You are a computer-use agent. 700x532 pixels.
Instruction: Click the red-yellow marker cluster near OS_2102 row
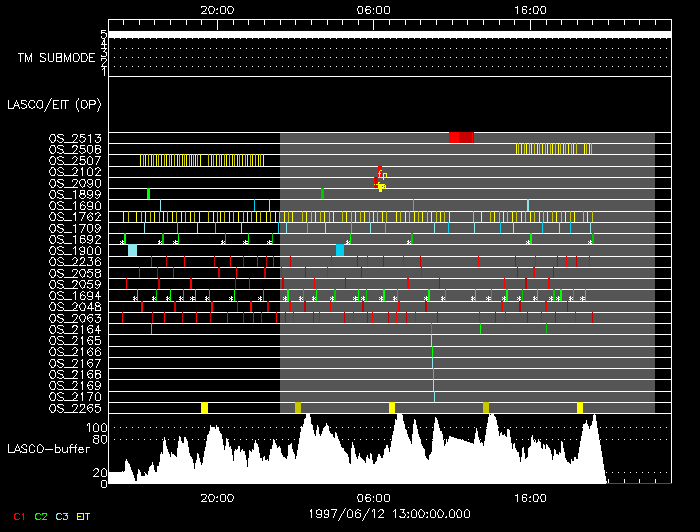pos(380,179)
